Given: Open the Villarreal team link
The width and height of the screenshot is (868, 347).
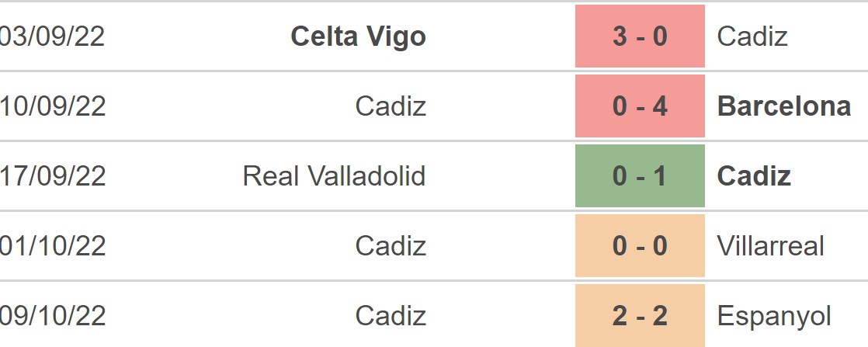Looking at the screenshot, I should (x=770, y=246).
